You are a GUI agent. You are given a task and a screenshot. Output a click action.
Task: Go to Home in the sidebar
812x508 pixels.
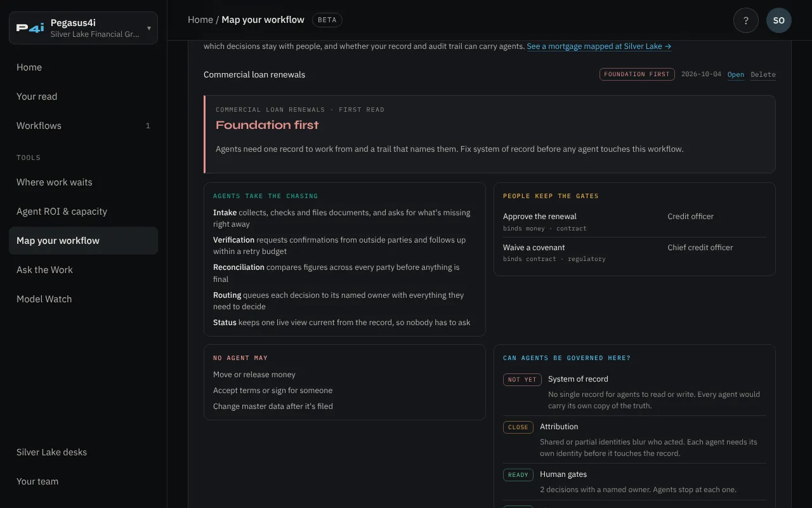[84, 67]
